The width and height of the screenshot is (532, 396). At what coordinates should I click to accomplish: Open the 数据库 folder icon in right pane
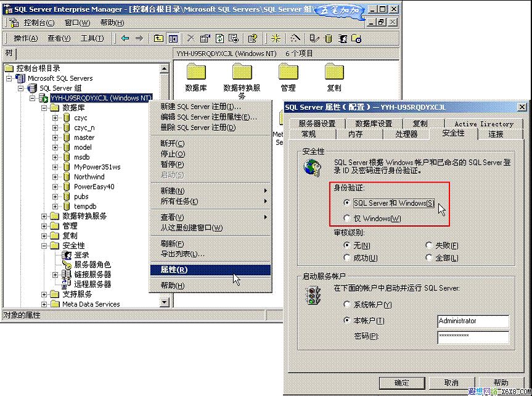(x=196, y=72)
